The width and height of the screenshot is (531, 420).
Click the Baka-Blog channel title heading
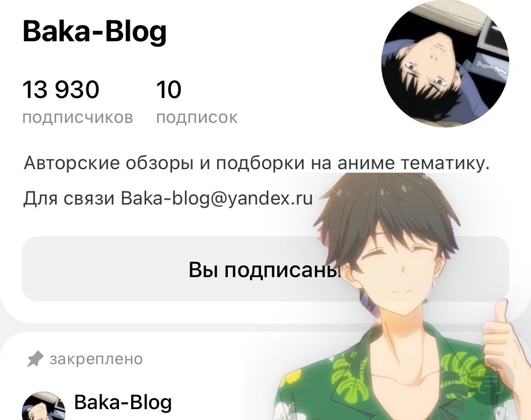click(94, 31)
